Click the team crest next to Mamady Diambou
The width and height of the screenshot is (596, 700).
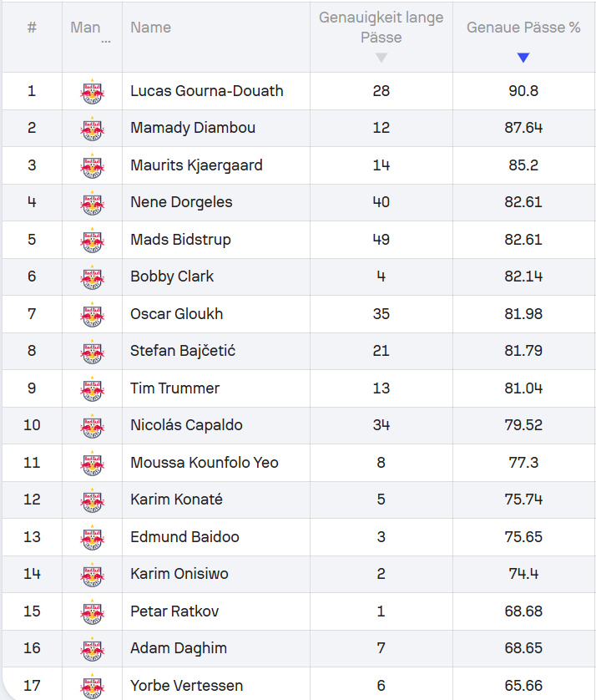pyautogui.click(x=92, y=129)
